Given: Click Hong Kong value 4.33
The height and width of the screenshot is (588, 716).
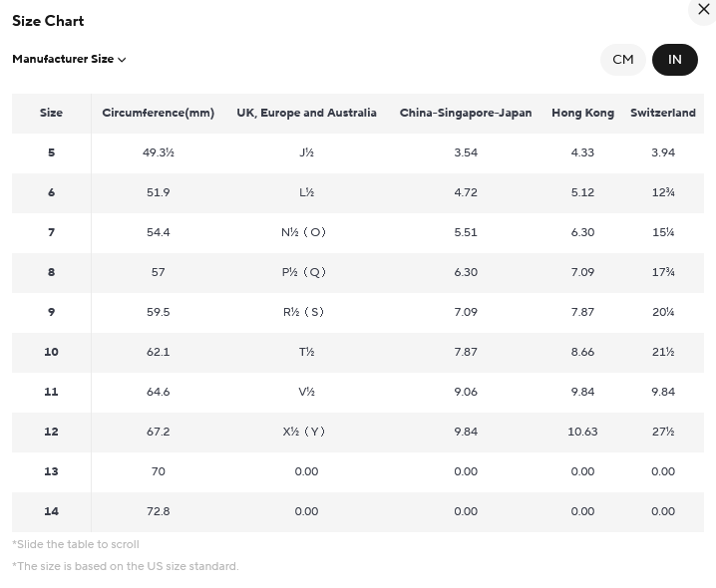Looking at the screenshot, I should coord(582,152).
